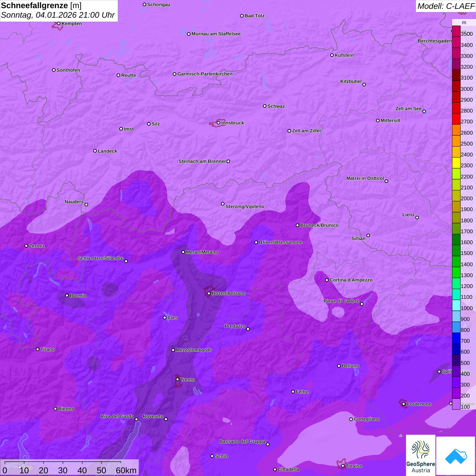Click the "Bruneck/Brunico" label

(319, 225)
